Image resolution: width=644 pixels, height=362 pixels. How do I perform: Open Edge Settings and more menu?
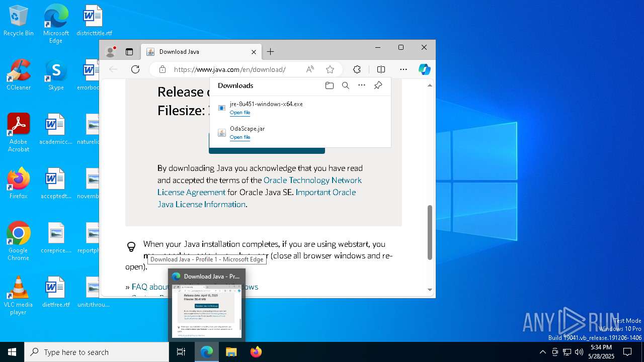click(x=404, y=69)
